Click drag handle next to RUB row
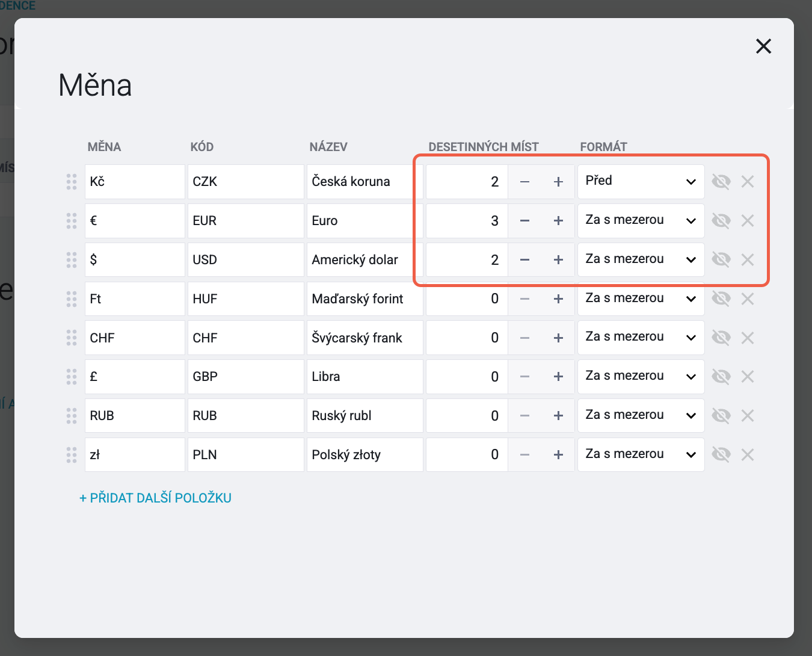This screenshot has width=812, height=656. pyautogui.click(x=72, y=416)
